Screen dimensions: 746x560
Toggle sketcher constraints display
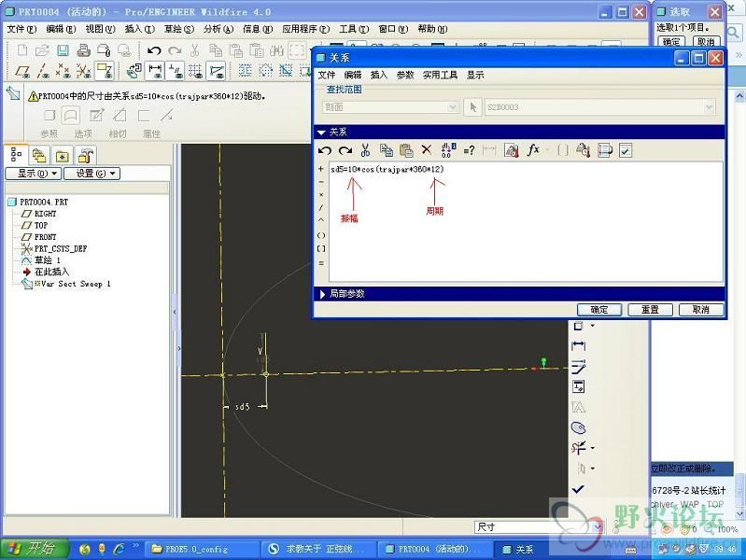pos(176,71)
